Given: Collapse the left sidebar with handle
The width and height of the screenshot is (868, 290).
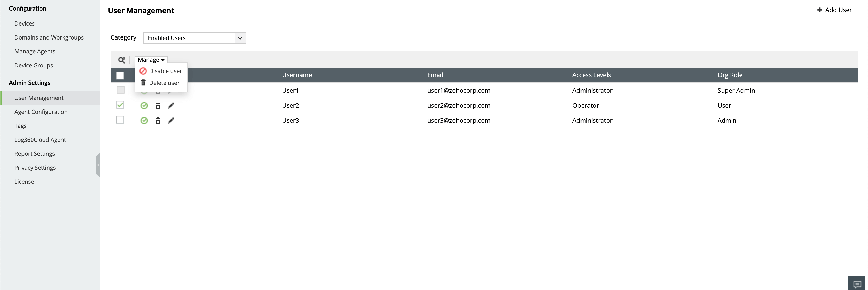Looking at the screenshot, I should click(x=98, y=165).
